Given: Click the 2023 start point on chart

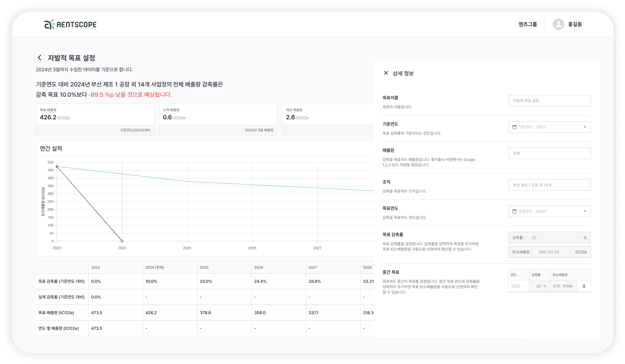Looking at the screenshot, I should point(57,167).
